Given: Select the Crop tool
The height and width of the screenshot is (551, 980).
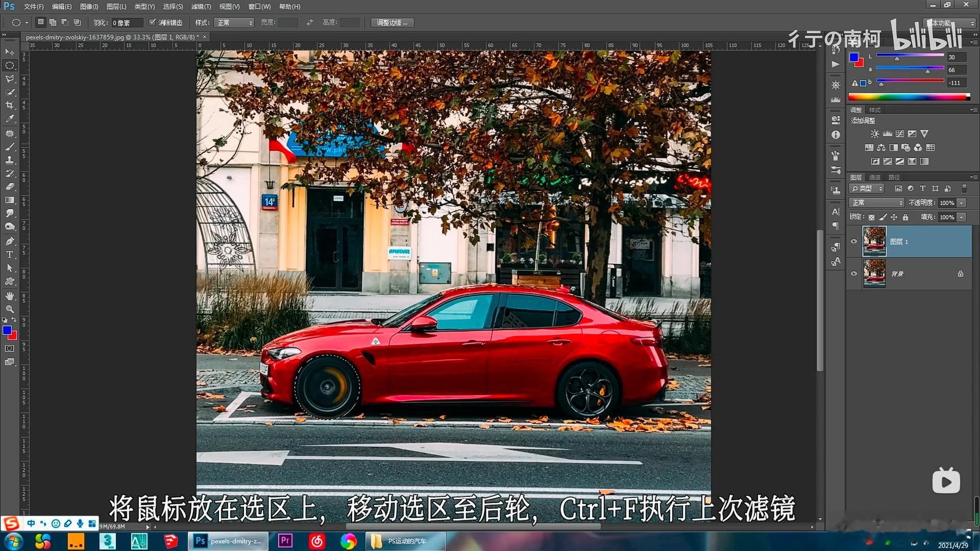Looking at the screenshot, I should tap(10, 105).
